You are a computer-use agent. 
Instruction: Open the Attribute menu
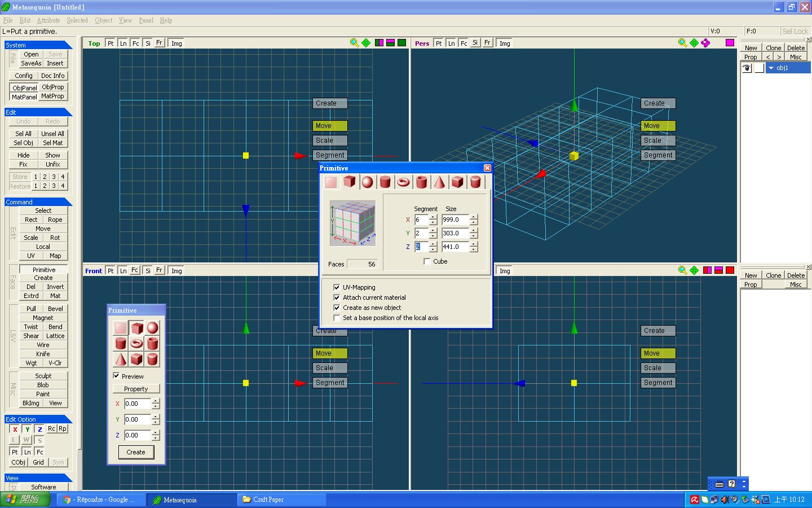point(48,20)
